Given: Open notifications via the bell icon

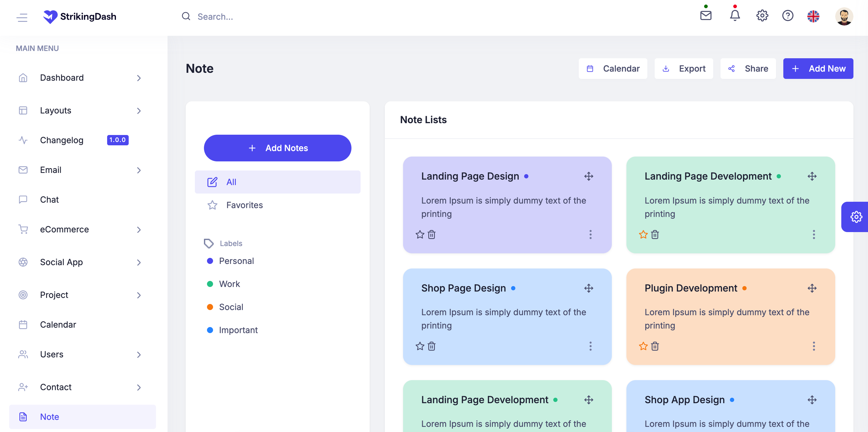Looking at the screenshot, I should click(734, 16).
